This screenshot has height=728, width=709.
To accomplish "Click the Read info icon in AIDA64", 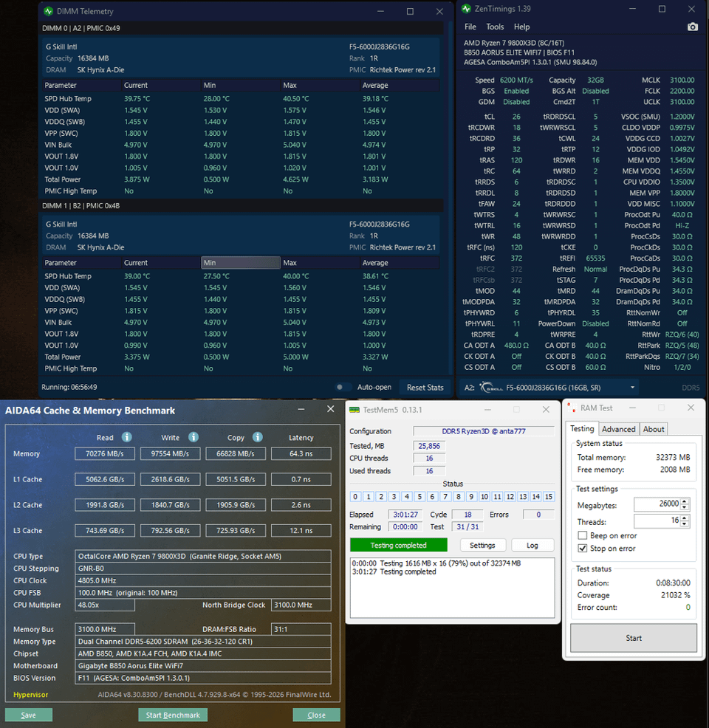I will pyautogui.click(x=126, y=437).
